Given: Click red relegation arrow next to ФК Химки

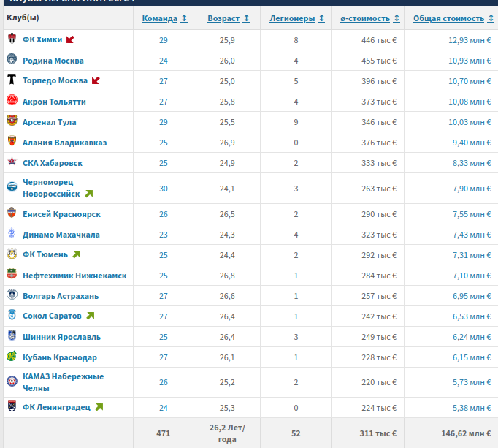Looking at the screenshot, I should [x=70, y=39].
